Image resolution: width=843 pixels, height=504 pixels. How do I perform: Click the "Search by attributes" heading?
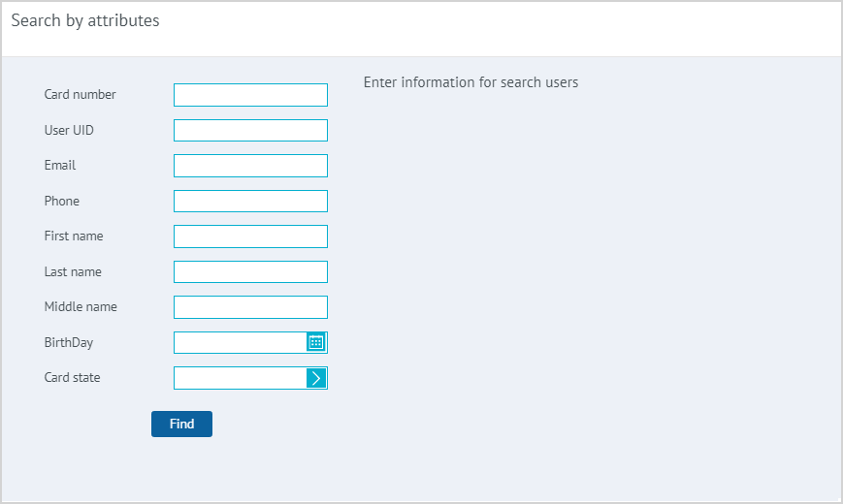click(x=85, y=20)
